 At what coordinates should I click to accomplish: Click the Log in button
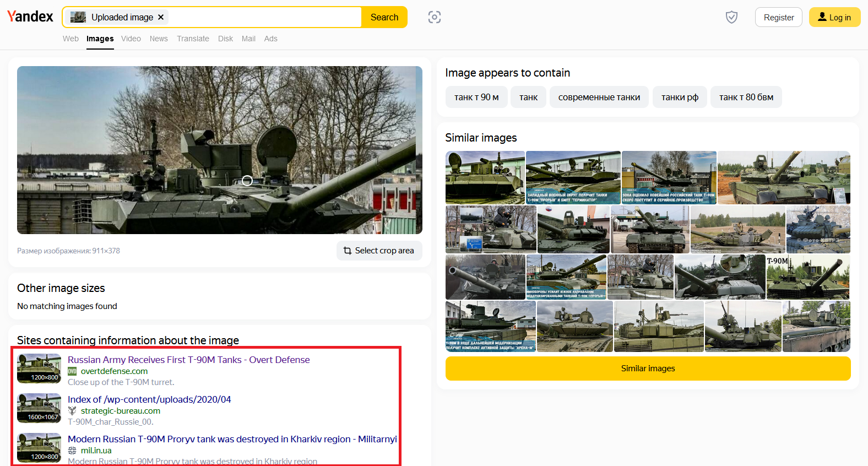coord(834,17)
